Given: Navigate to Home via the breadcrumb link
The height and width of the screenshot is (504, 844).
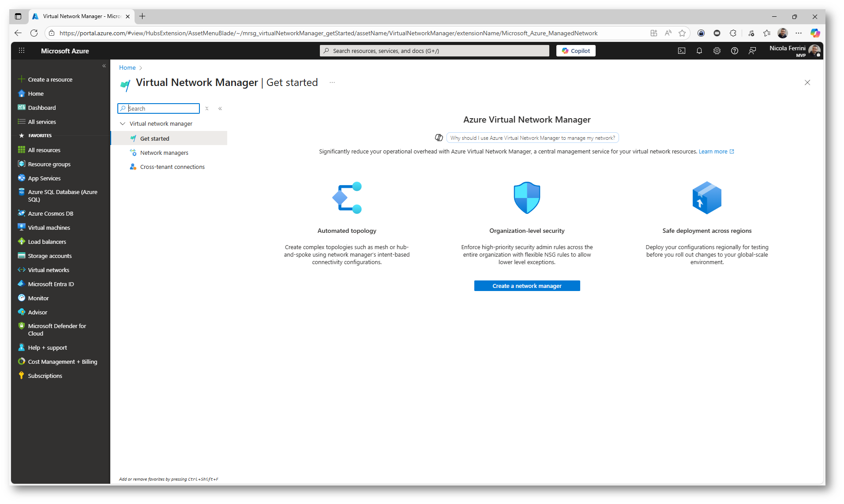Looking at the screenshot, I should point(127,67).
